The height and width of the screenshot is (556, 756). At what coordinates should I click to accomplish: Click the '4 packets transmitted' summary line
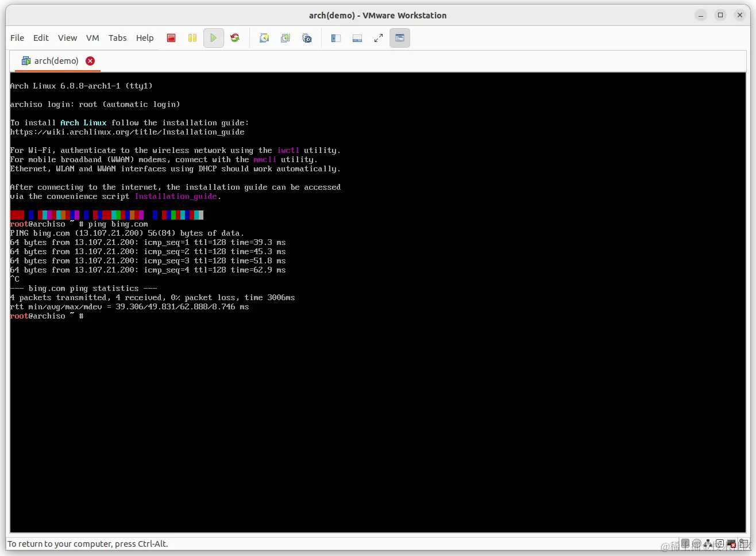[153, 298]
